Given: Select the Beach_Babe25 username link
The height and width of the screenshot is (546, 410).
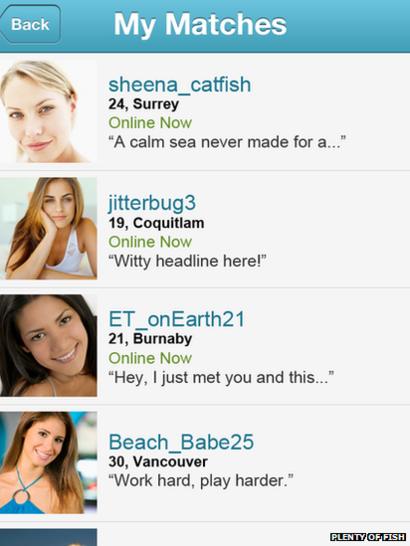Looking at the screenshot, I should click(181, 442).
